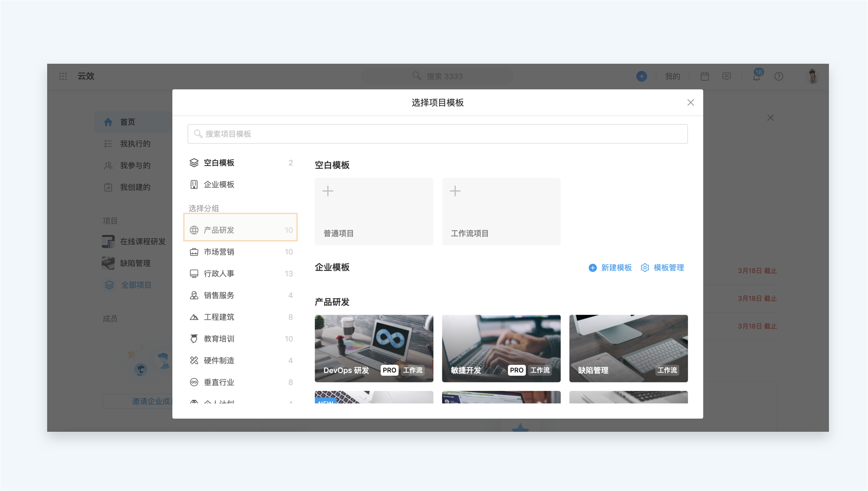The image size is (868, 491).
Task: Click the blue plus create icon in header
Action: tap(642, 76)
